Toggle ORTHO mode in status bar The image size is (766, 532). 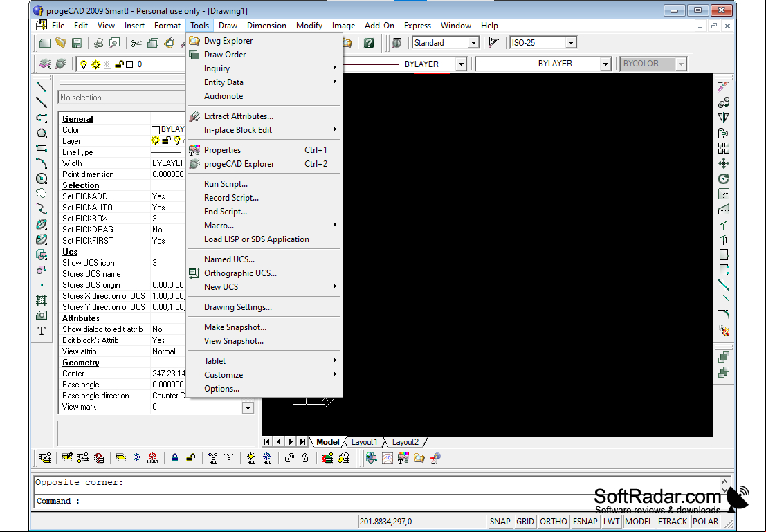554,521
